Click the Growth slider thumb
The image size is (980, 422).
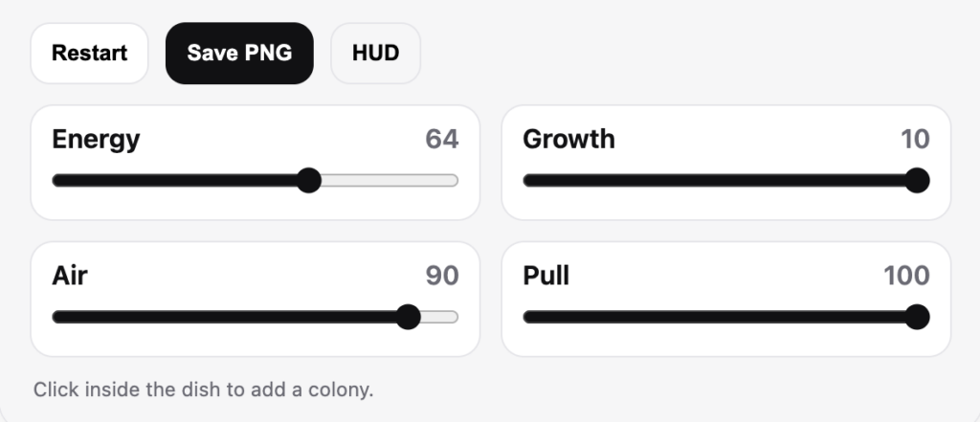pyautogui.click(x=917, y=180)
